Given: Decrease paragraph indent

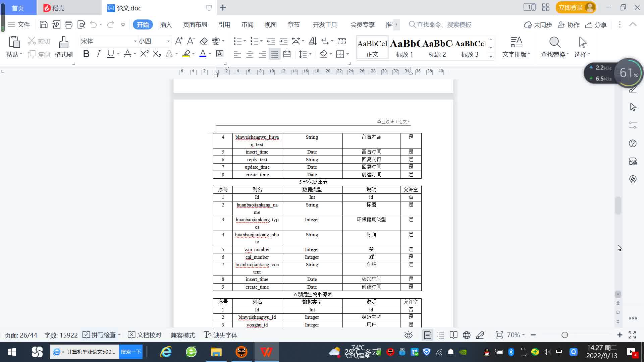Looking at the screenshot, I should pos(271,41).
